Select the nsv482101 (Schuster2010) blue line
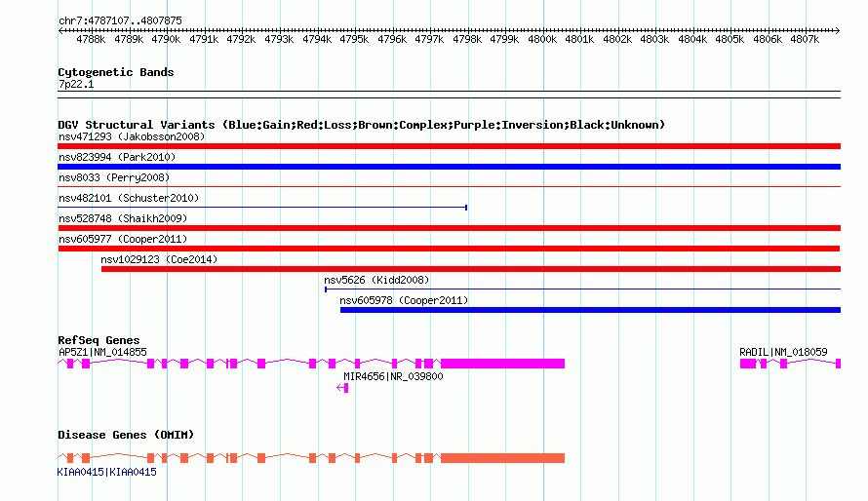Image resolution: width=868 pixels, height=501 pixels. (262, 208)
